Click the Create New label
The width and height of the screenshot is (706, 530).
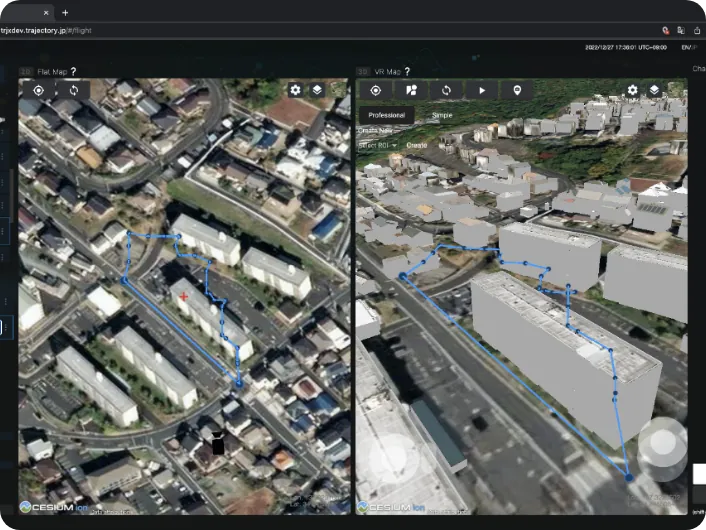[x=376, y=131]
